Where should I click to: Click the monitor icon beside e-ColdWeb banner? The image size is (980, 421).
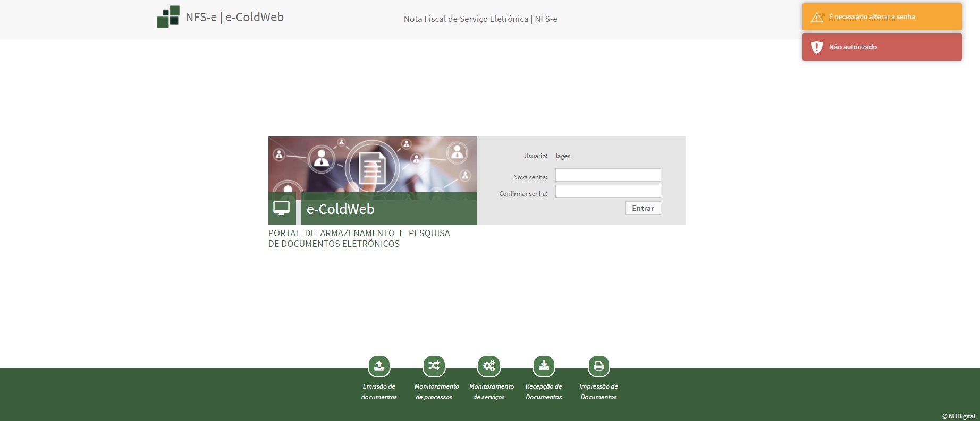pyautogui.click(x=282, y=209)
